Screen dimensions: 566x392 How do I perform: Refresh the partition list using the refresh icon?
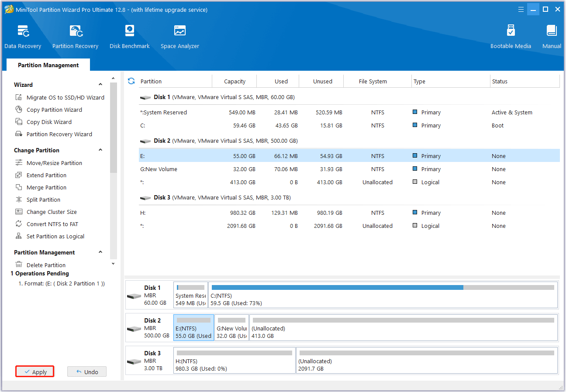[x=131, y=81]
